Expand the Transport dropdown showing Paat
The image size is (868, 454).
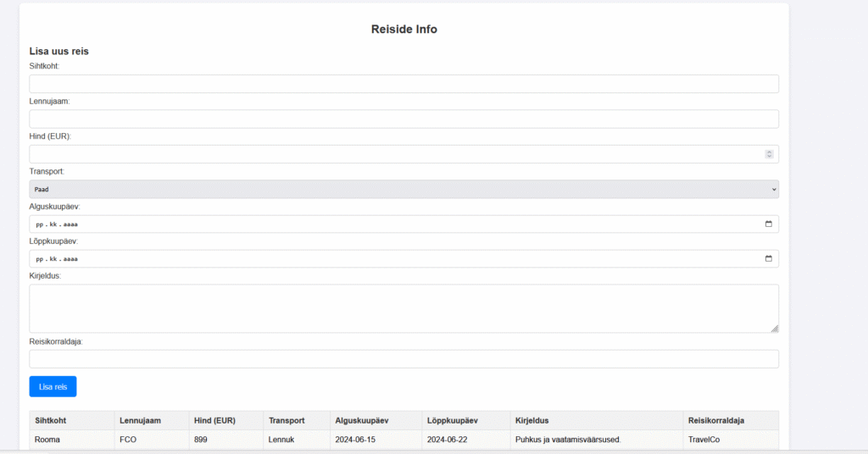(x=403, y=190)
